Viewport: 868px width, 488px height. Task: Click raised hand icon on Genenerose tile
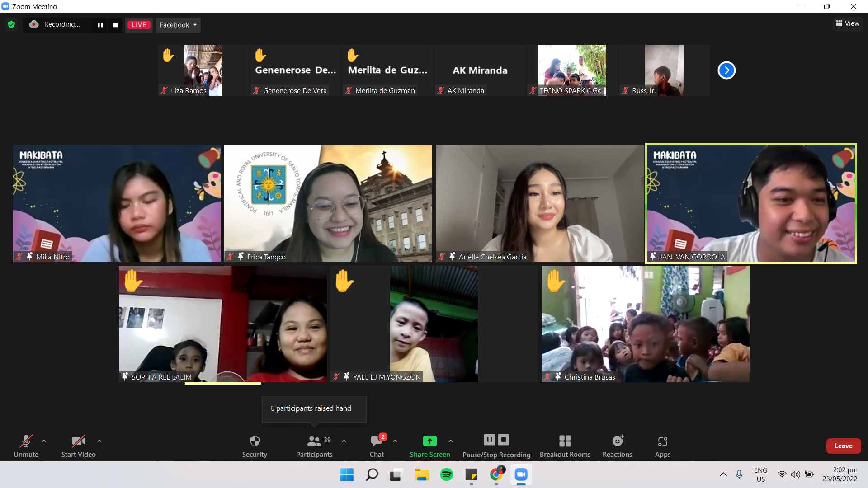tap(260, 55)
